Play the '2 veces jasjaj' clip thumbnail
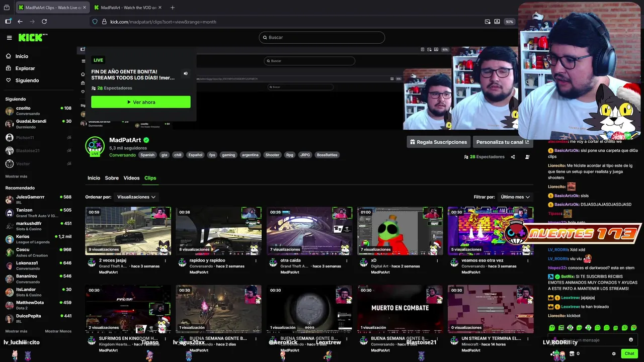Viewport: 644px width, 362px height. [128, 231]
